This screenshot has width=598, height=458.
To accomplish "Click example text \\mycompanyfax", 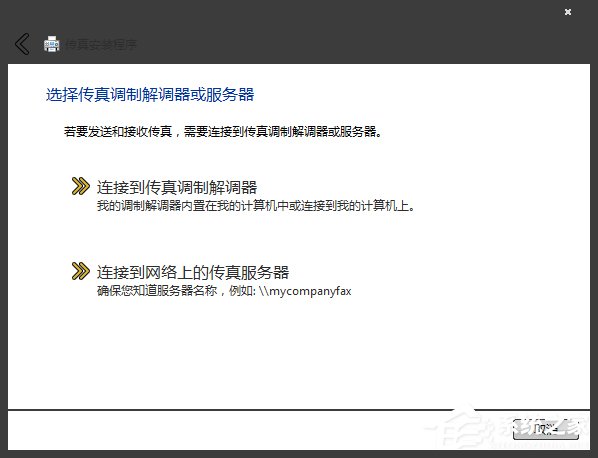I will pos(304,291).
